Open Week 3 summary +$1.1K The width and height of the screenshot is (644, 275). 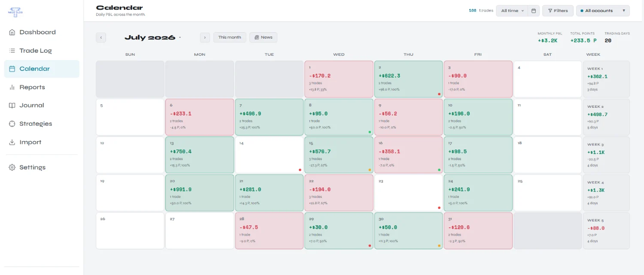pos(606,155)
